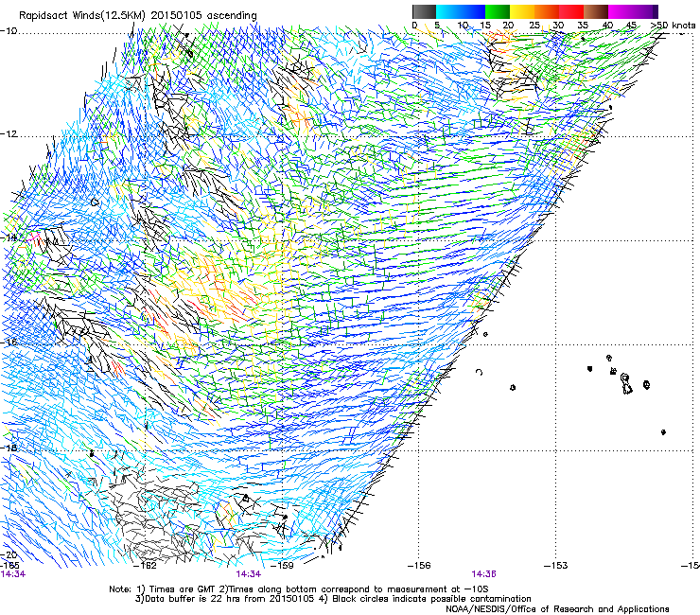Image resolution: width=700 pixels, height=615 pixels.
Task: Click the -162 longitude axis label
Action: coord(146,566)
